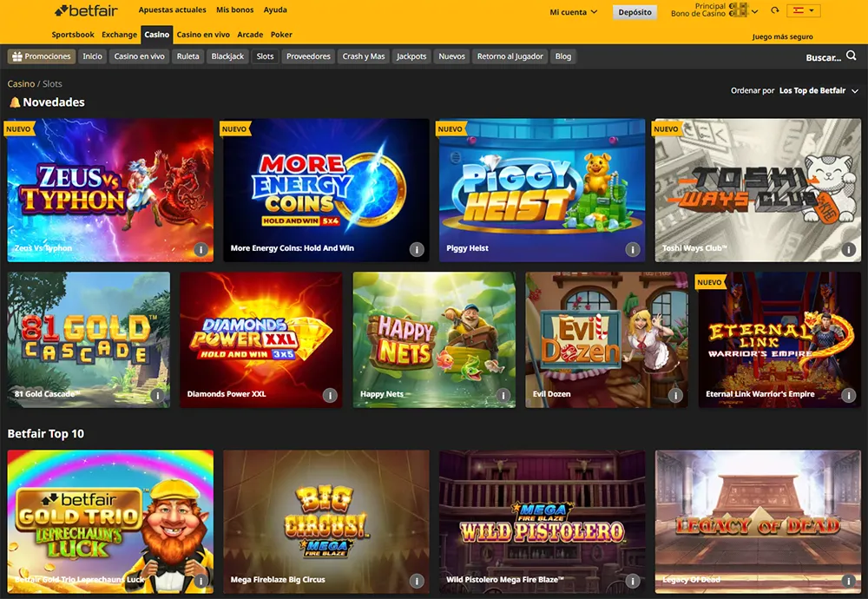Switch to Arcade tab
The image size is (868, 599).
(x=250, y=35)
